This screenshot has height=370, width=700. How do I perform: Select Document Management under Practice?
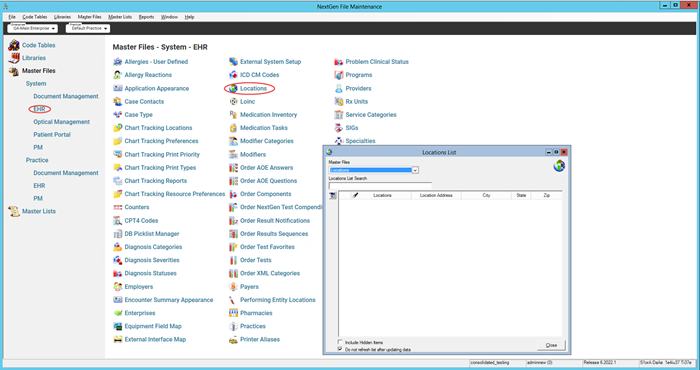pos(66,173)
